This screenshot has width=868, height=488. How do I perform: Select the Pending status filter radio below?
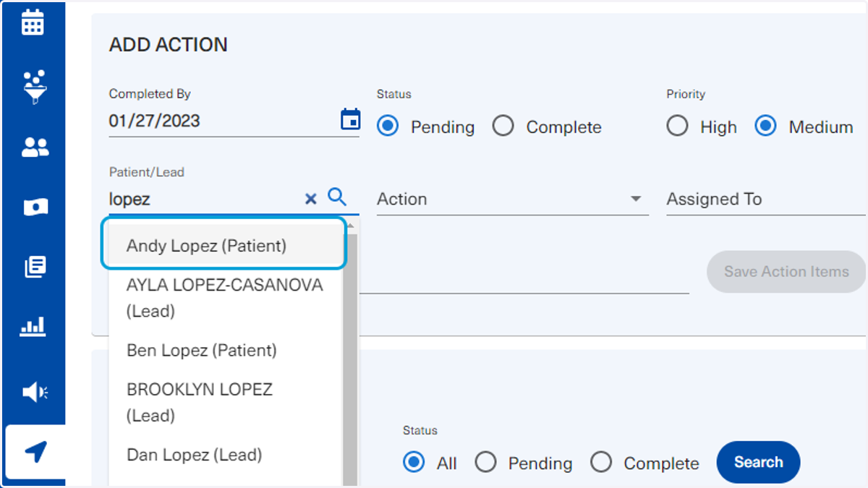pos(485,462)
